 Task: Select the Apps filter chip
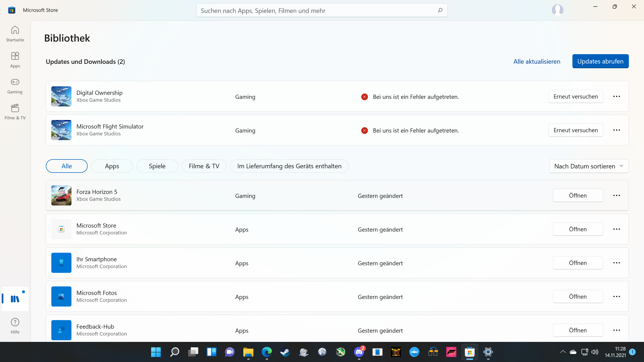click(112, 166)
